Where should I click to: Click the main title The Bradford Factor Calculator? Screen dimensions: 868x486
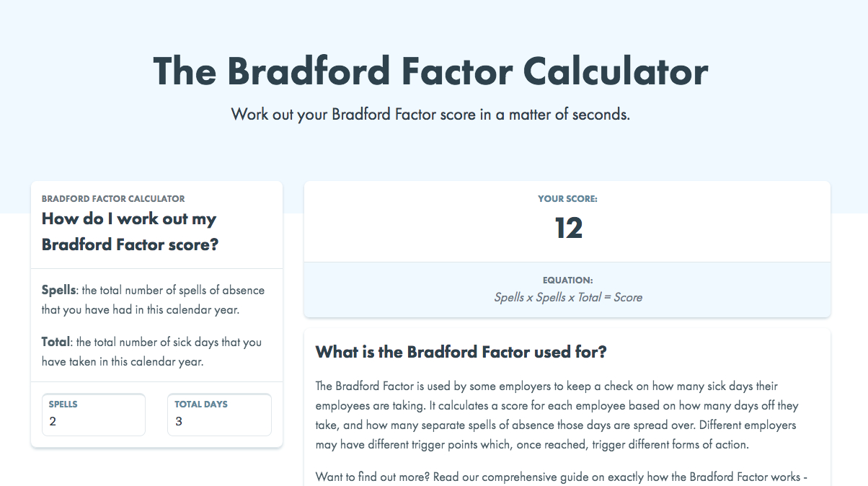430,71
